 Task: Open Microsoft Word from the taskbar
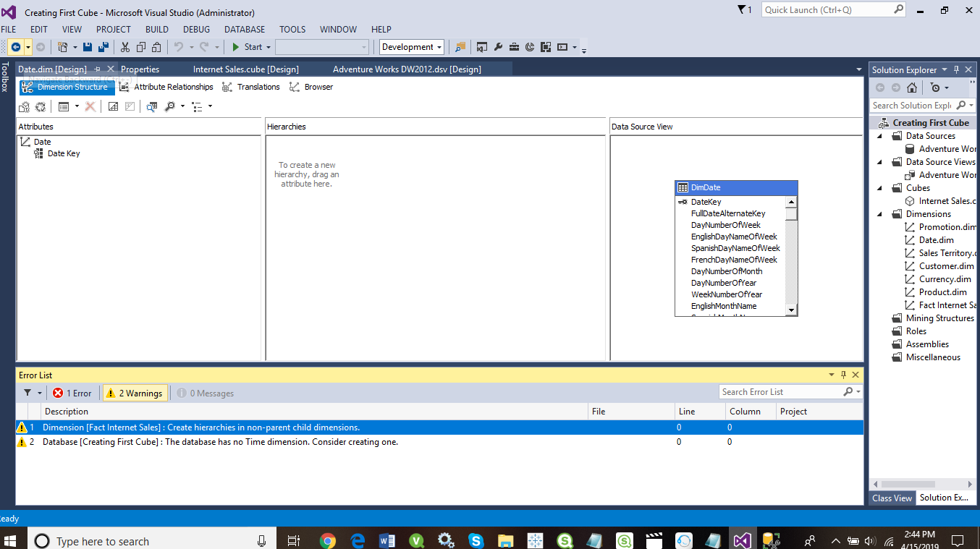pos(386,540)
